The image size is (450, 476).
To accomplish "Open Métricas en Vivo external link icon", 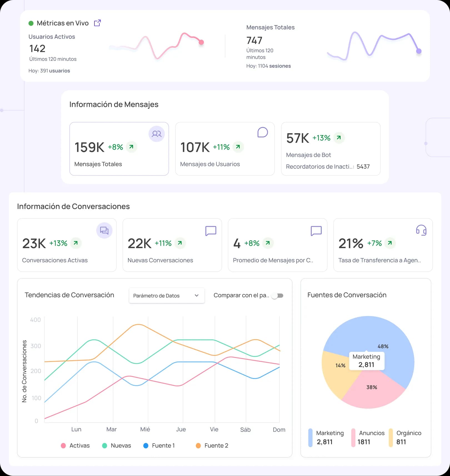I will click(x=97, y=23).
